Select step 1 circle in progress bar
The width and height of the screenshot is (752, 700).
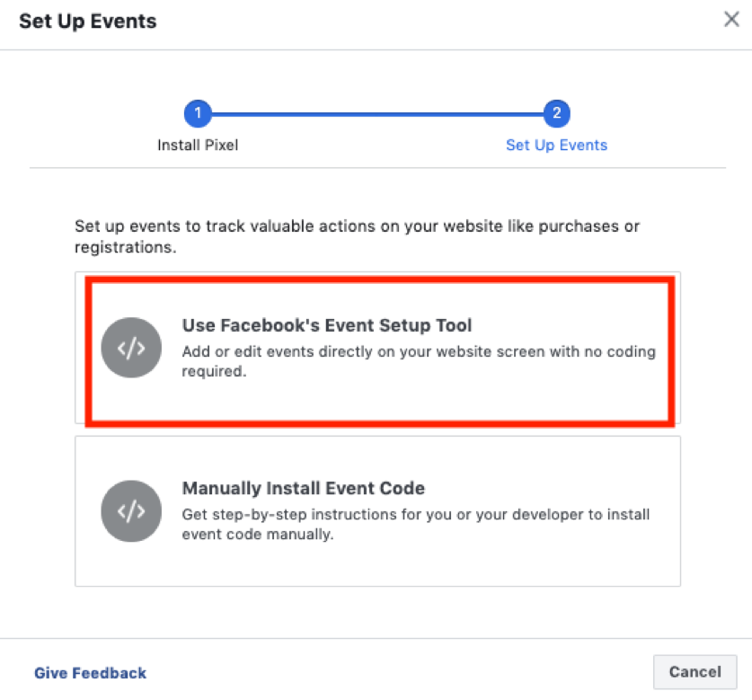click(198, 113)
